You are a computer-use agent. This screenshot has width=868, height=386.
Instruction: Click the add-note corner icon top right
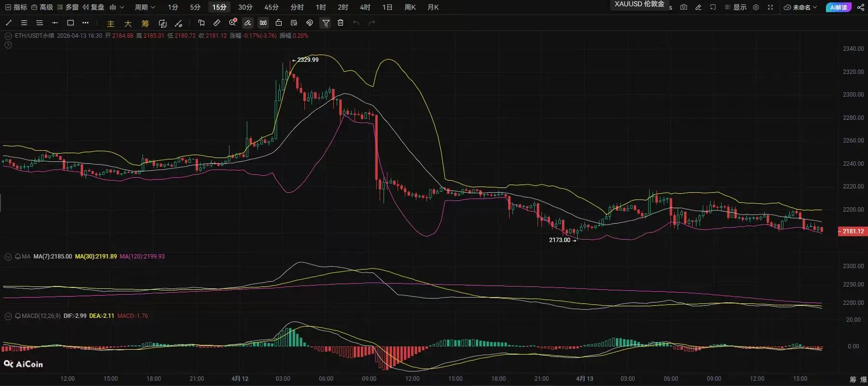(x=712, y=7)
